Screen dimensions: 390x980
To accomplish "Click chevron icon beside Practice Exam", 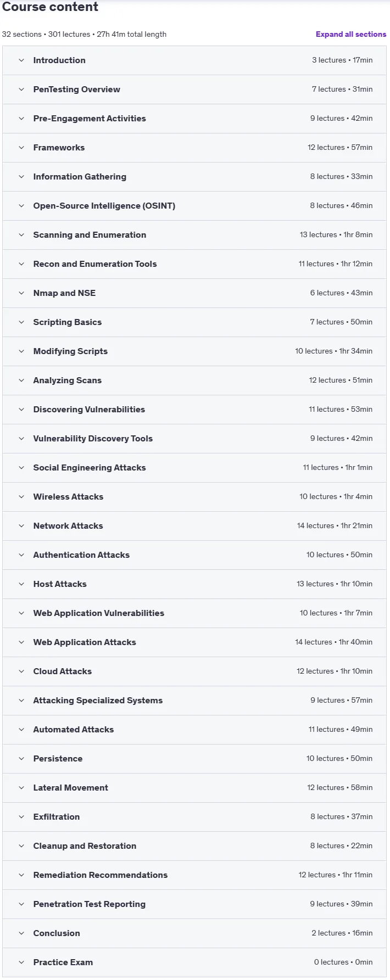I will [x=21, y=962].
